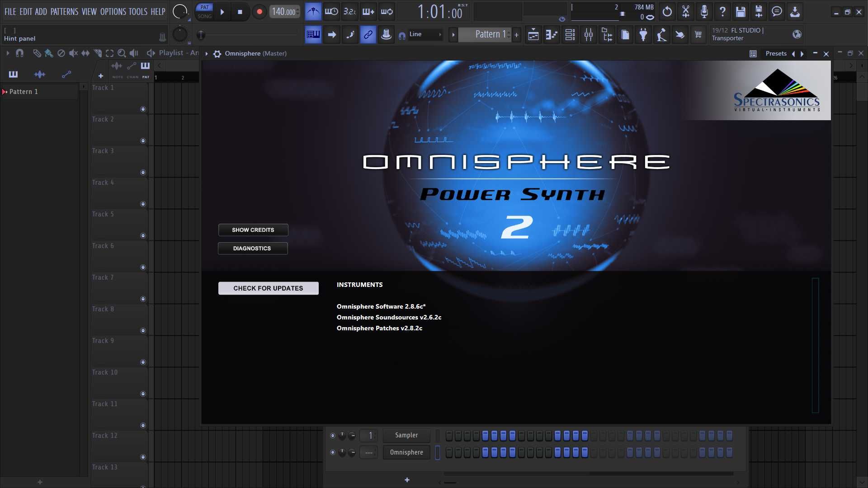Open the help question mark icon
The height and width of the screenshot is (488, 868).
[x=722, y=12]
